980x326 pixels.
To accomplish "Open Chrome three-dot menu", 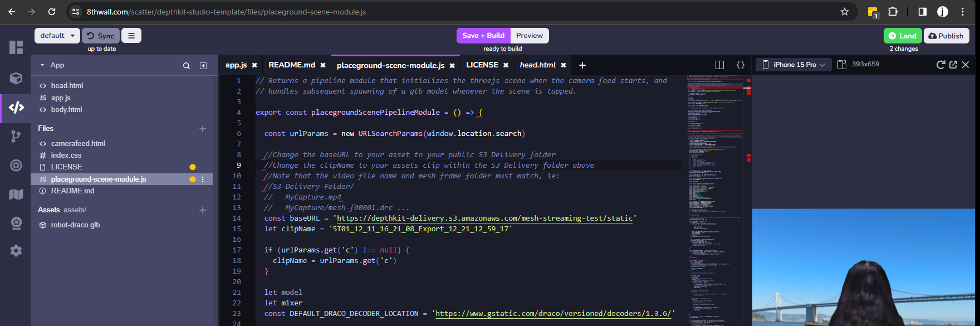I will (x=963, y=12).
